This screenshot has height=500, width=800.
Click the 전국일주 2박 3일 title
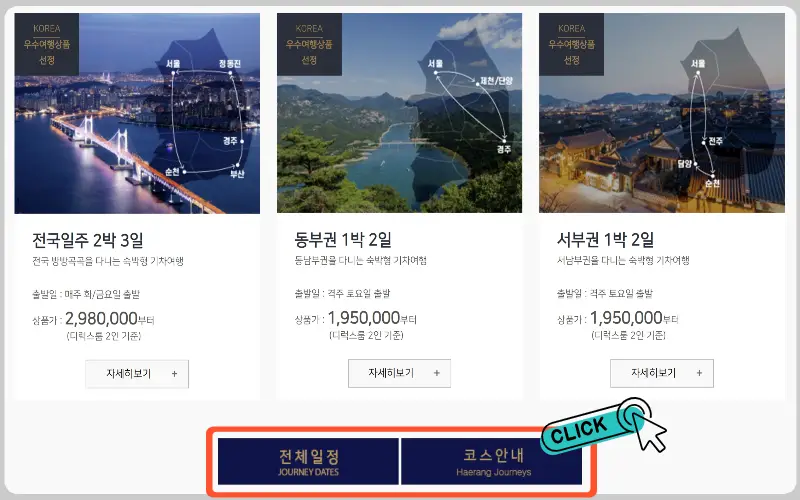coord(88,240)
